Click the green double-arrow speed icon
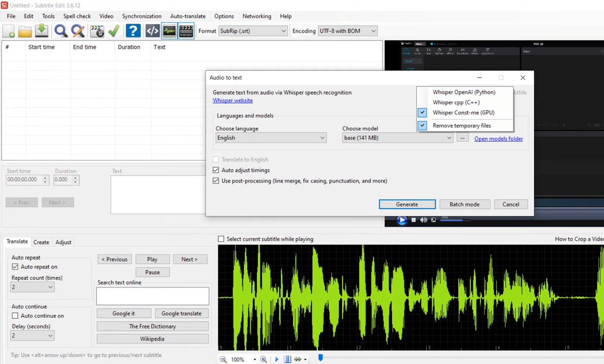The height and width of the screenshot is (364, 604). pyautogui.click(x=298, y=359)
